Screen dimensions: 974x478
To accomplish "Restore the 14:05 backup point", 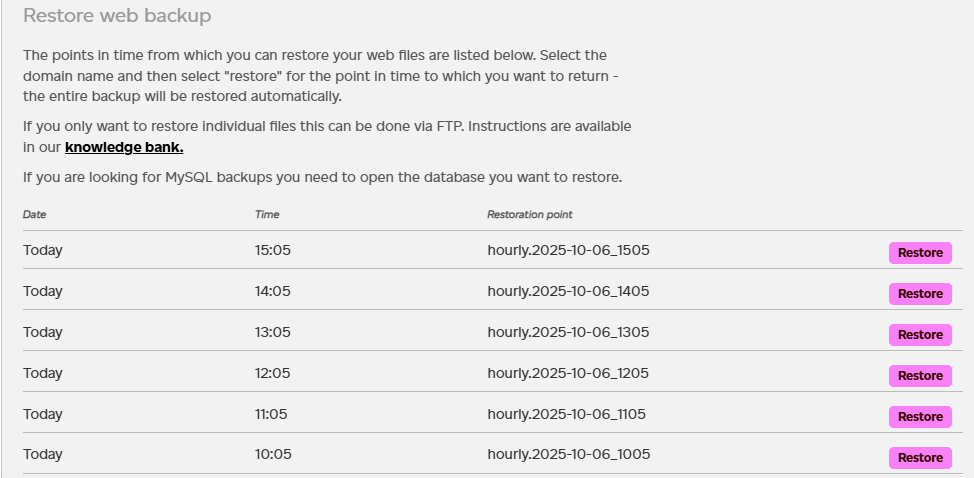I will click(x=920, y=294).
